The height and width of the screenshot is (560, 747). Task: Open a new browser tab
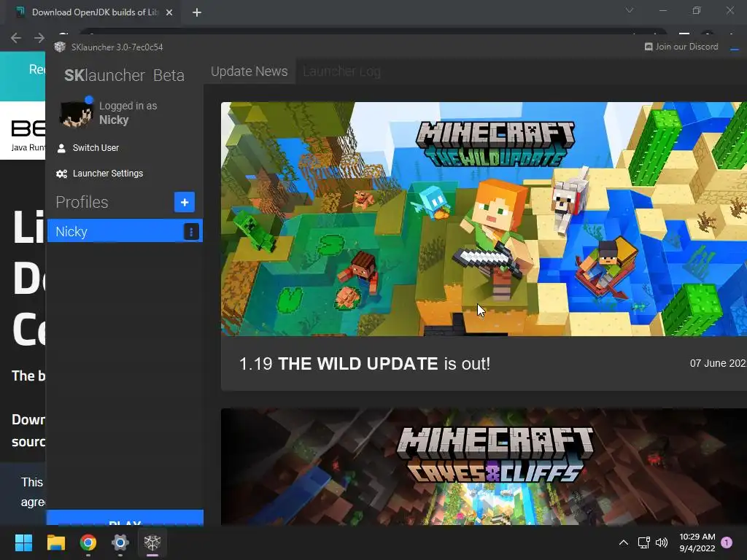(197, 12)
